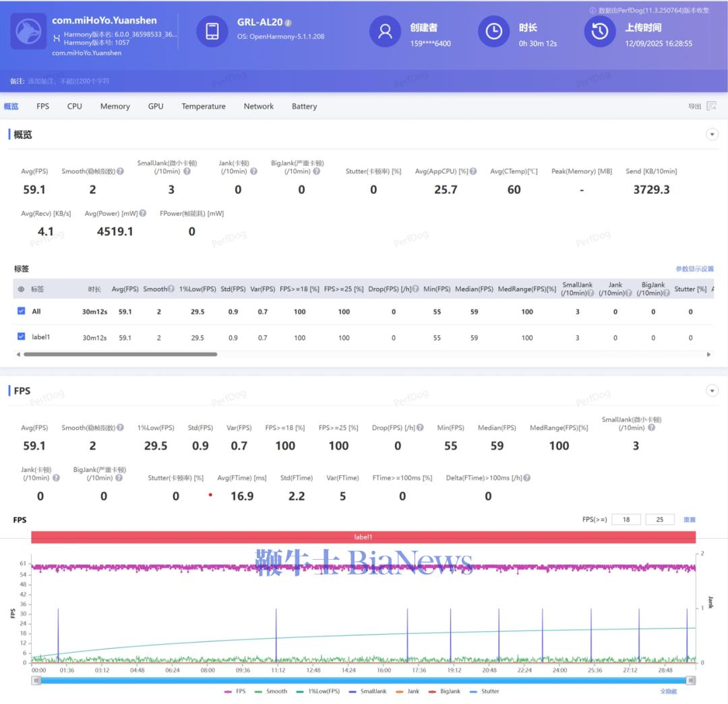Open the Memory tab
The image size is (728, 704).
[115, 107]
